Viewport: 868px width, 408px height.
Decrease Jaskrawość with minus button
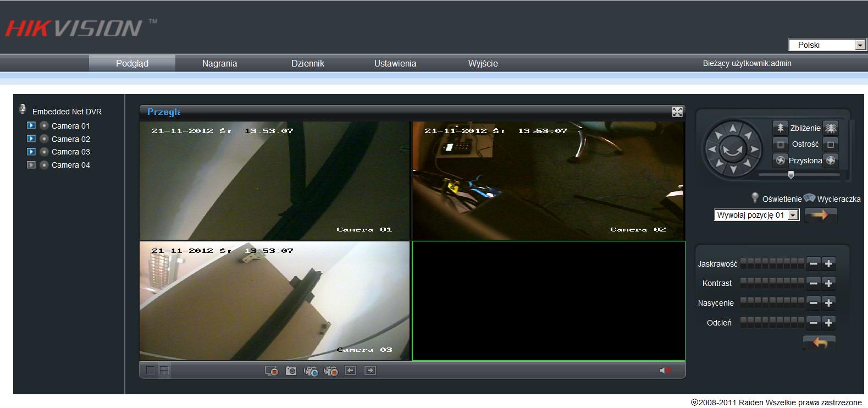814,264
